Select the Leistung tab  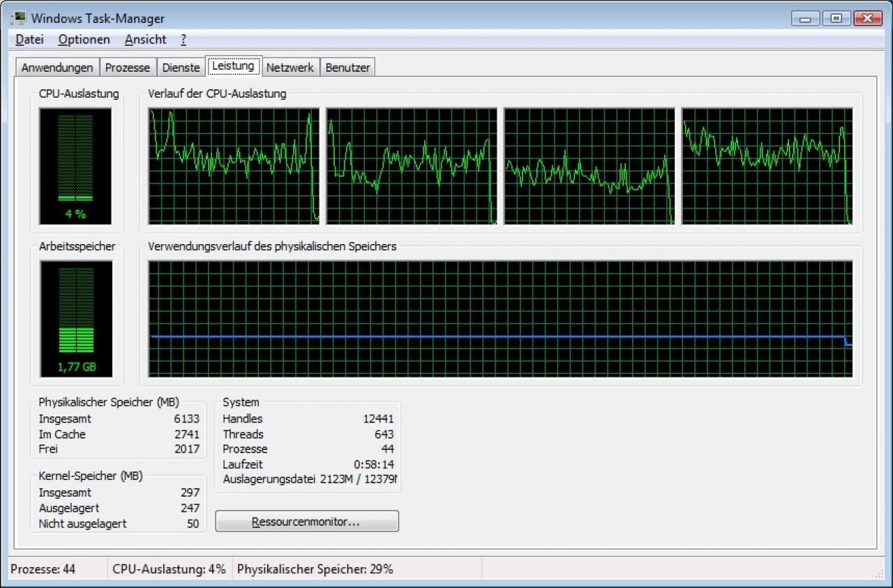pos(233,66)
